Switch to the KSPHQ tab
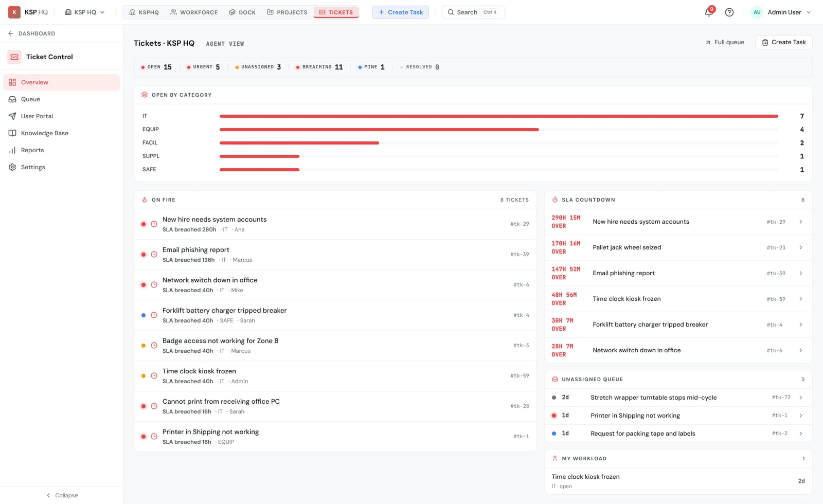The image size is (823, 504). pyautogui.click(x=144, y=12)
